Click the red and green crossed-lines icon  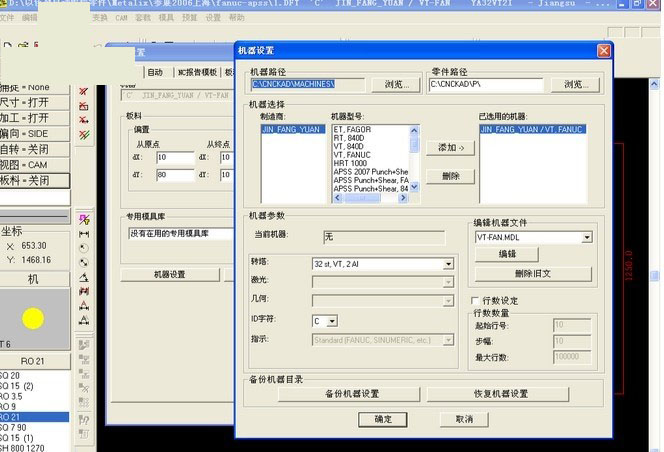point(84,135)
